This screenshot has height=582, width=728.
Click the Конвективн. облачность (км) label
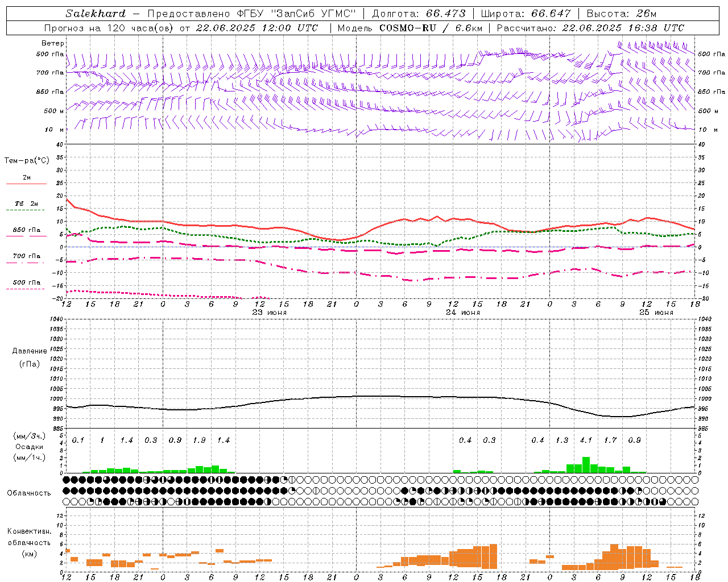30,543
